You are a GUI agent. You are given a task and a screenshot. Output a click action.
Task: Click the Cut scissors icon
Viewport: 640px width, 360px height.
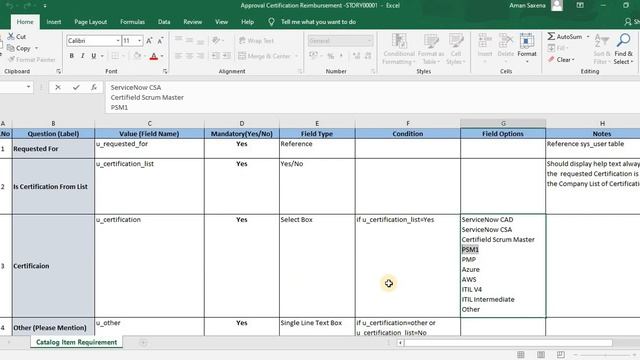(11, 37)
